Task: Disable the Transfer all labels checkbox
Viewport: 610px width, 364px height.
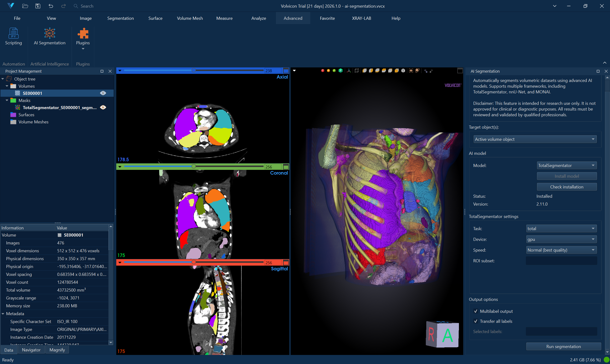Action: point(476,321)
